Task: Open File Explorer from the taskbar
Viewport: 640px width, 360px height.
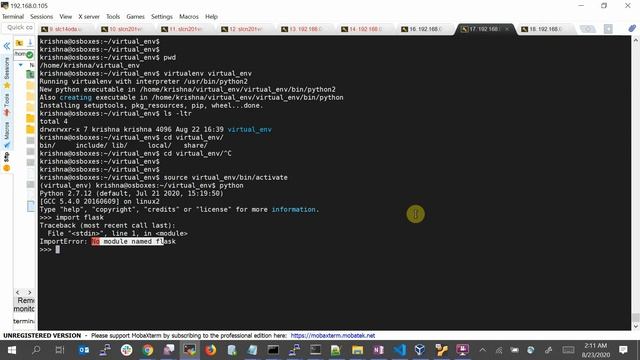Action: (358, 350)
